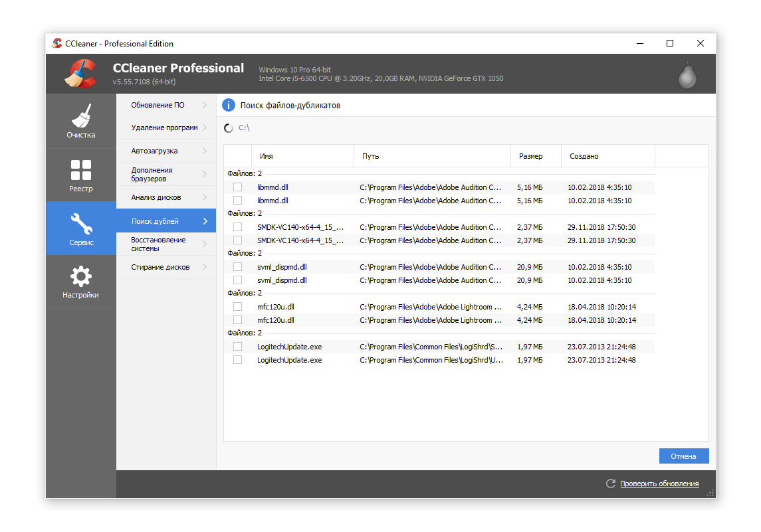This screenshot has width=761, height=532.
Task: Click the first 29.11.2018 17:50:30 date cell
Action: 601,227
